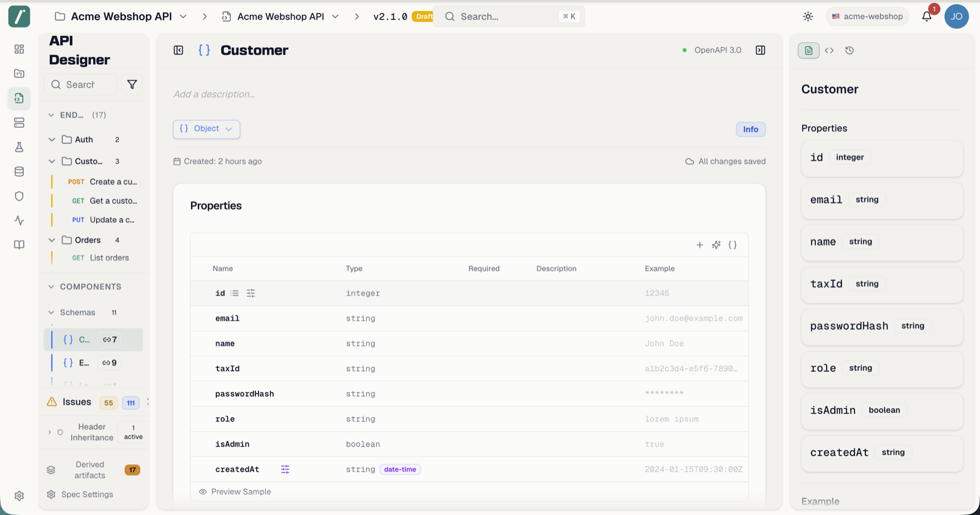Click the AI sparkle generate icon in Properties toolbar
This screenshot has width=980, height=515.
click(716, 245)
